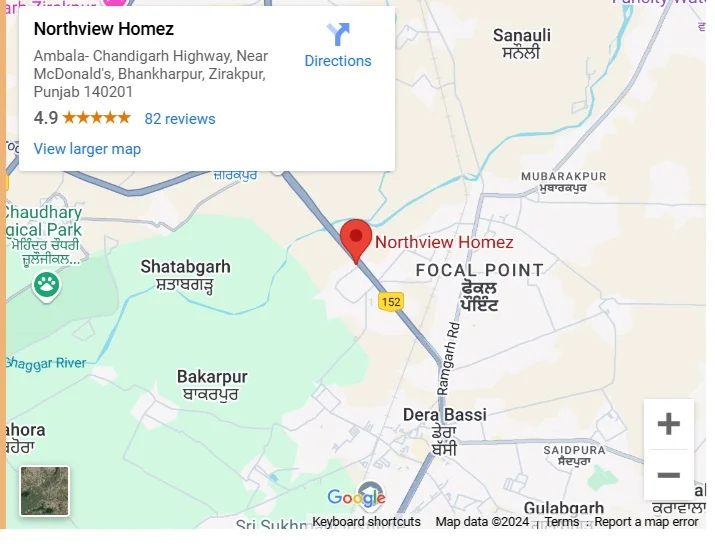Open Keyboard shortcuts
This screenshot has height=548, width=715.
pos(366,522)
